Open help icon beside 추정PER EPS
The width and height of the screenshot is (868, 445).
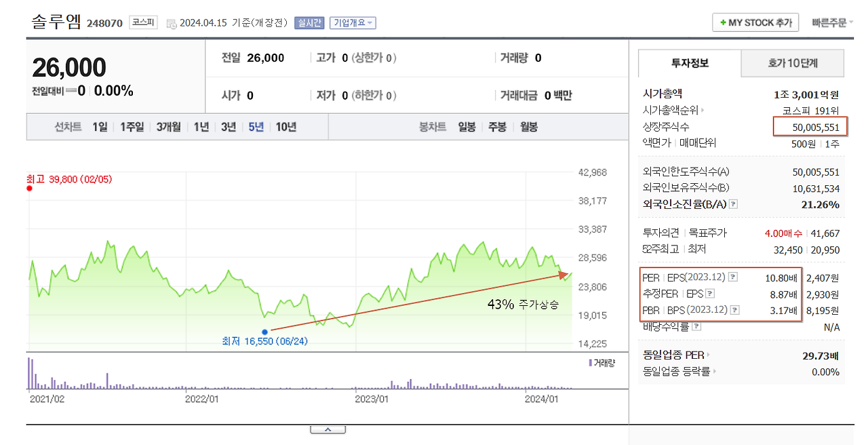pos(710,292)
